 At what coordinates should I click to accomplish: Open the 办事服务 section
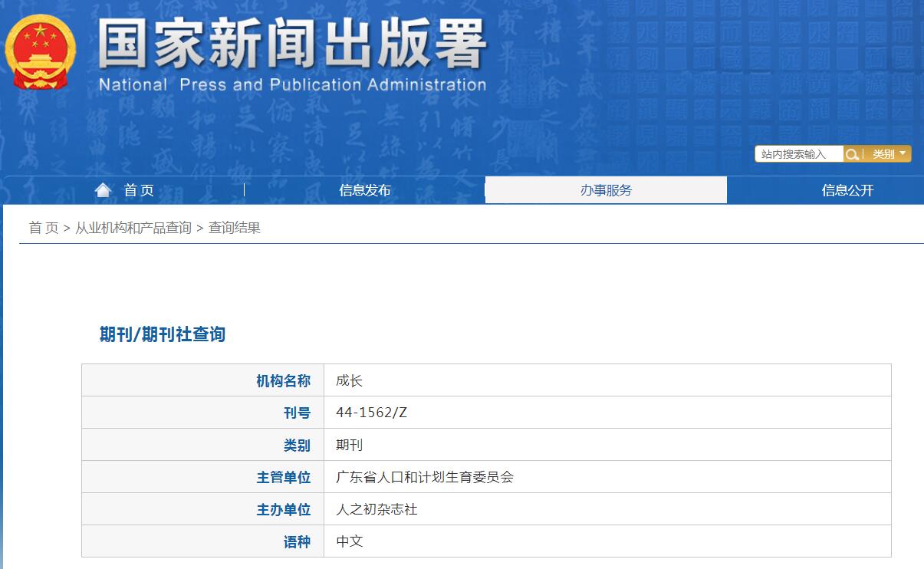606,189
